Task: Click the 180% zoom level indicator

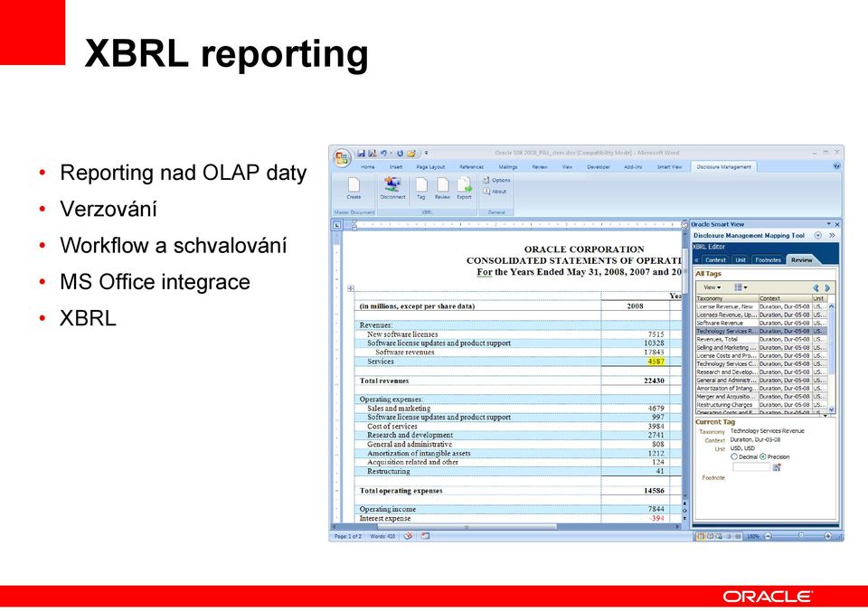Action: (753, 536)
